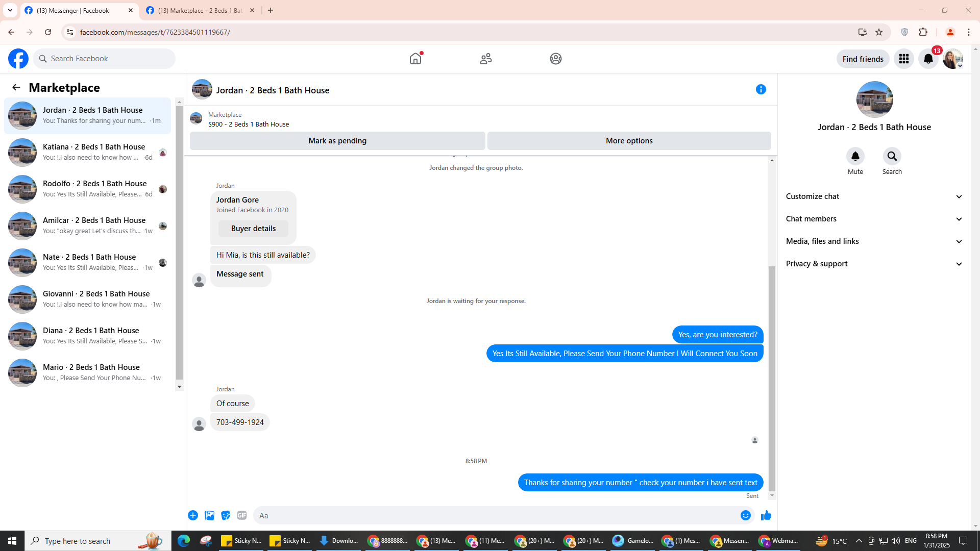This screenshot has height=551, width=980.
Task: Click the 703-499-1924 phone number message
Action: 240,422
